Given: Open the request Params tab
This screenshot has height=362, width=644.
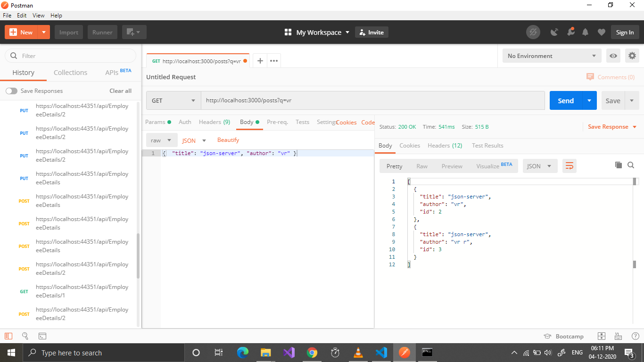Looking at the screenshot, I should click(x=158, y=122).
